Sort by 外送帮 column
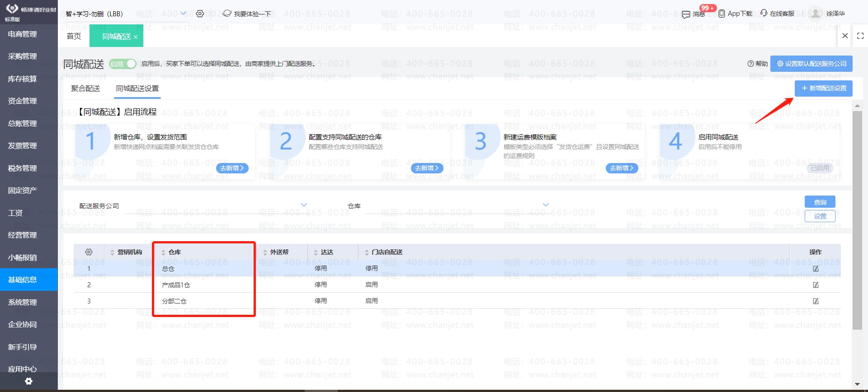The width and height of the screenshot is (868, 392). click(x=265, y=252)
